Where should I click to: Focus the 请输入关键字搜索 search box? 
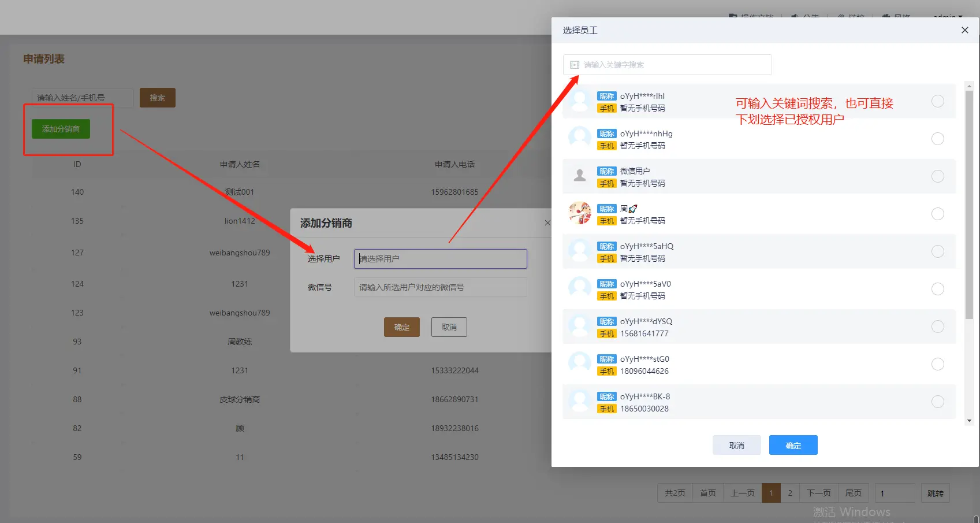pos(673,65)
